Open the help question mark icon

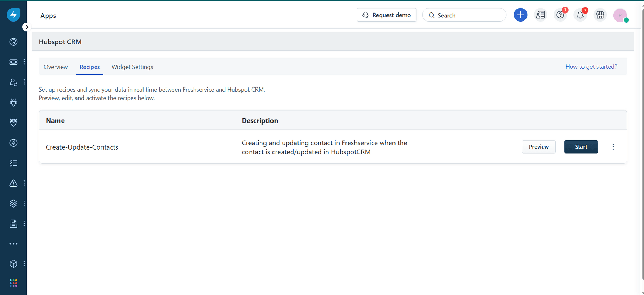[560, 15]
